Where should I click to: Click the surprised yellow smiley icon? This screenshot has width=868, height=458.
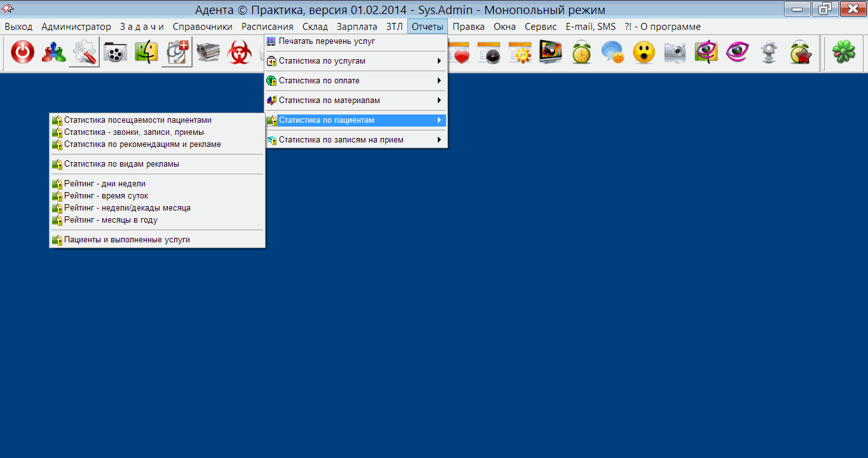click(644, 53)
